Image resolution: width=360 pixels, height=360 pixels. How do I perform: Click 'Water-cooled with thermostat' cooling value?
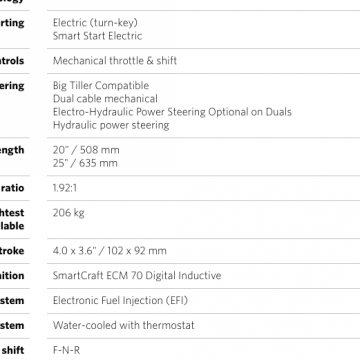point(124,325)
